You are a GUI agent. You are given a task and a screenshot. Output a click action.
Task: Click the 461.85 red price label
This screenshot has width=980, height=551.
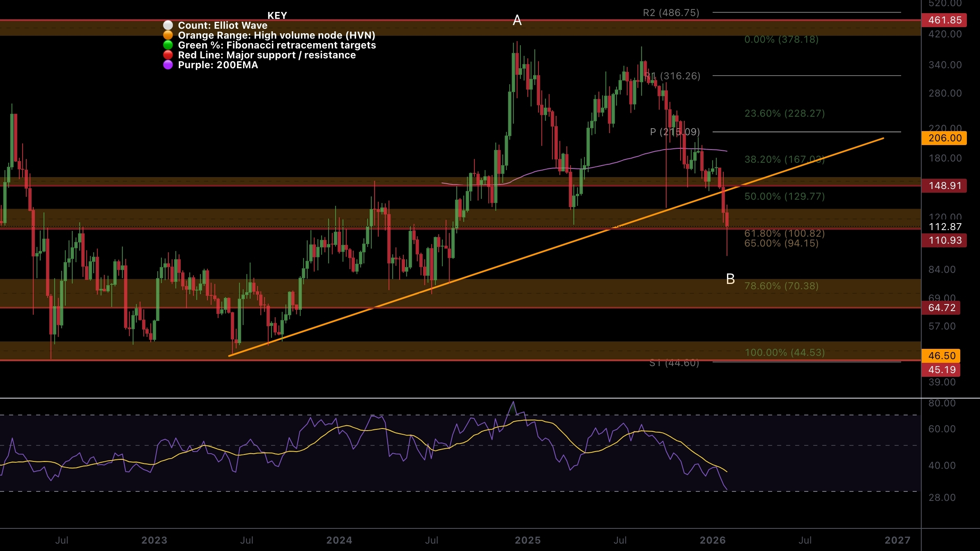944,20
